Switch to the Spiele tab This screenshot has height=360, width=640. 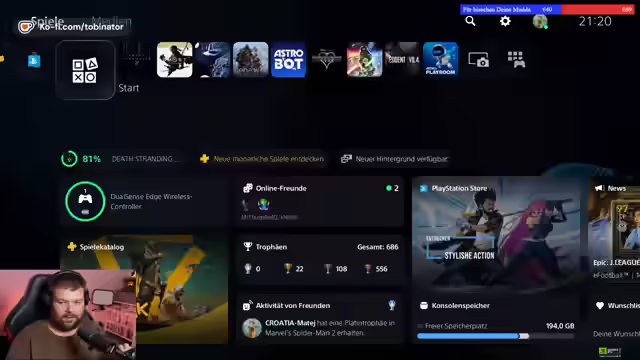[x=47, y=20]
